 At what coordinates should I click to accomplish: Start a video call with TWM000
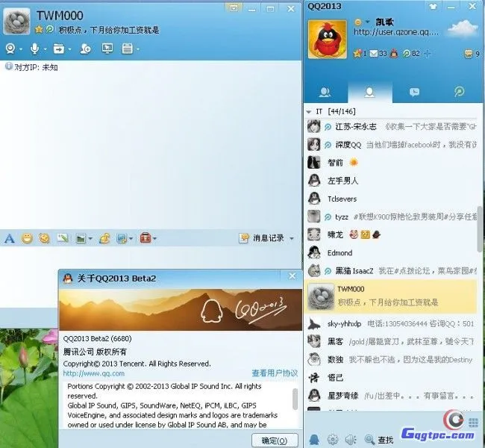click(x=10, y=49)
